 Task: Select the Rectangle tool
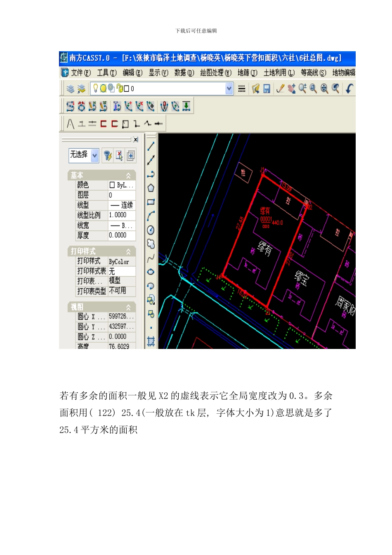tap(151, 202)
